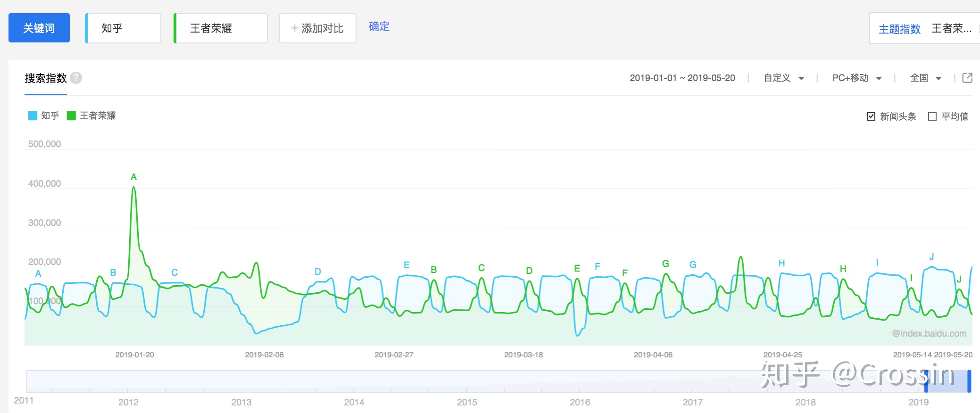Screen dimensions: 980x413
Task: Toggle the 王者荣耀 green legend swatch
Action: [71, 116]
